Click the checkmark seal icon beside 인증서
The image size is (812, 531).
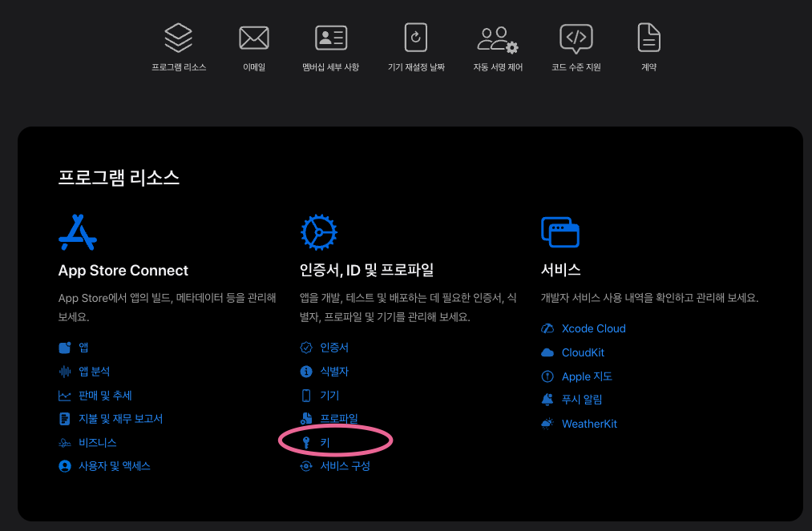pos(306,348)
